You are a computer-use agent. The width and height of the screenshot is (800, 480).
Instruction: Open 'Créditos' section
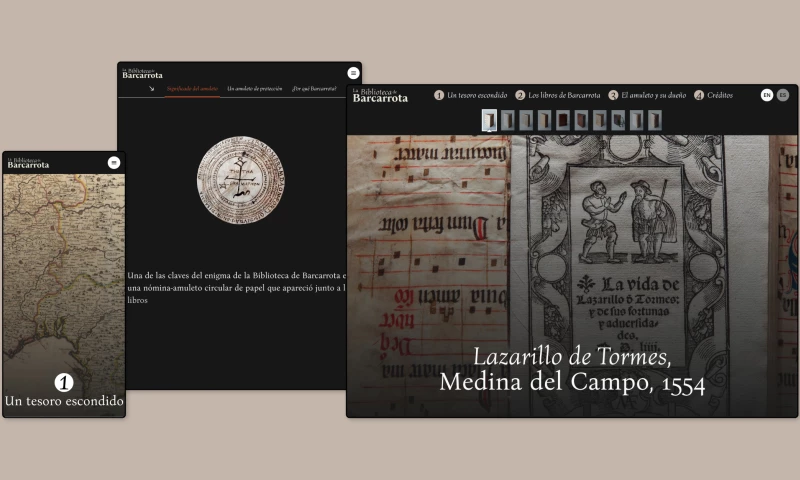(714, 95)
